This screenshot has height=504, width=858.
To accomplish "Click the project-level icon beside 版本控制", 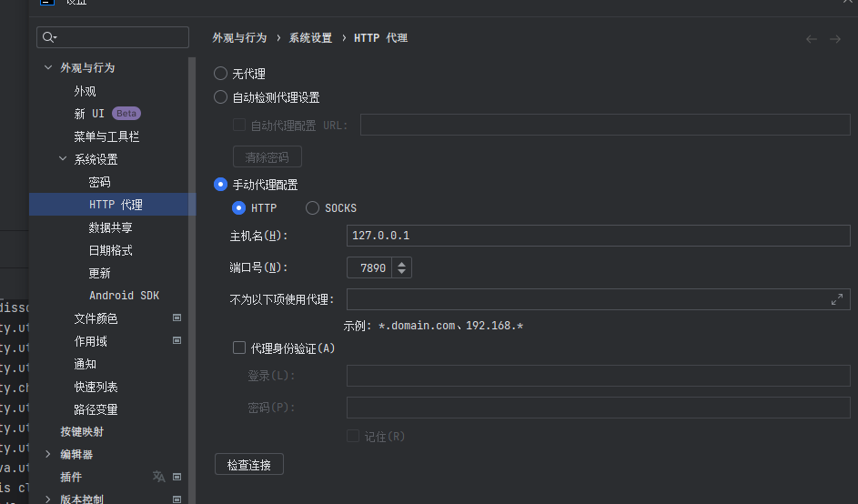I will (x=177, y=499).
